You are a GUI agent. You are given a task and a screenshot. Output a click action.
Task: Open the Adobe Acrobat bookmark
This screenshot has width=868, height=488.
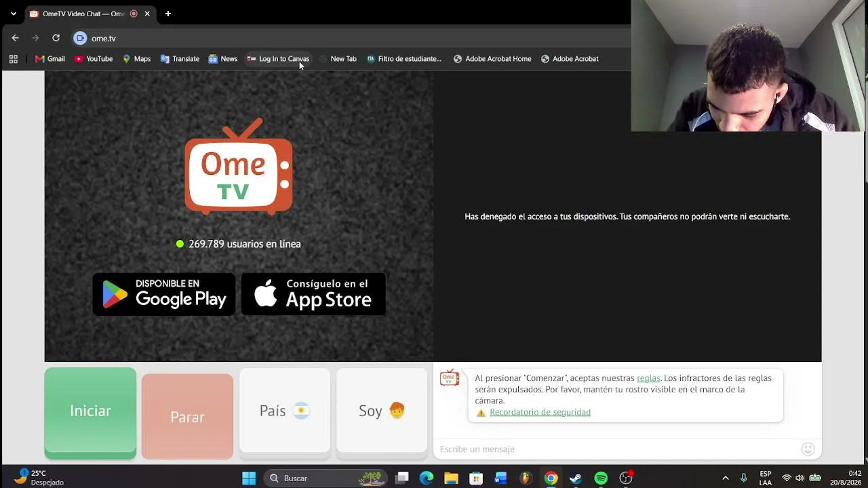click(x=570, y=59)
